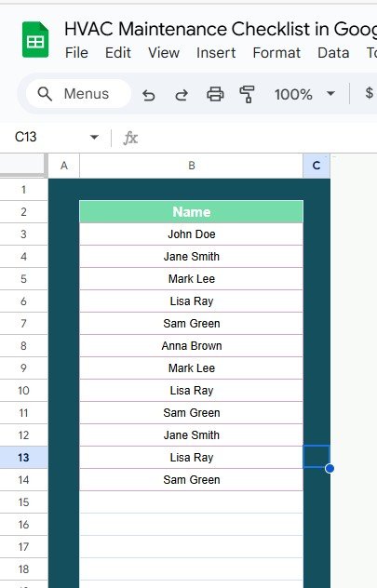Image resolution: width=377 pixels, height=588 pixels.
Task: Open the Edit menu
Action: 118,53
